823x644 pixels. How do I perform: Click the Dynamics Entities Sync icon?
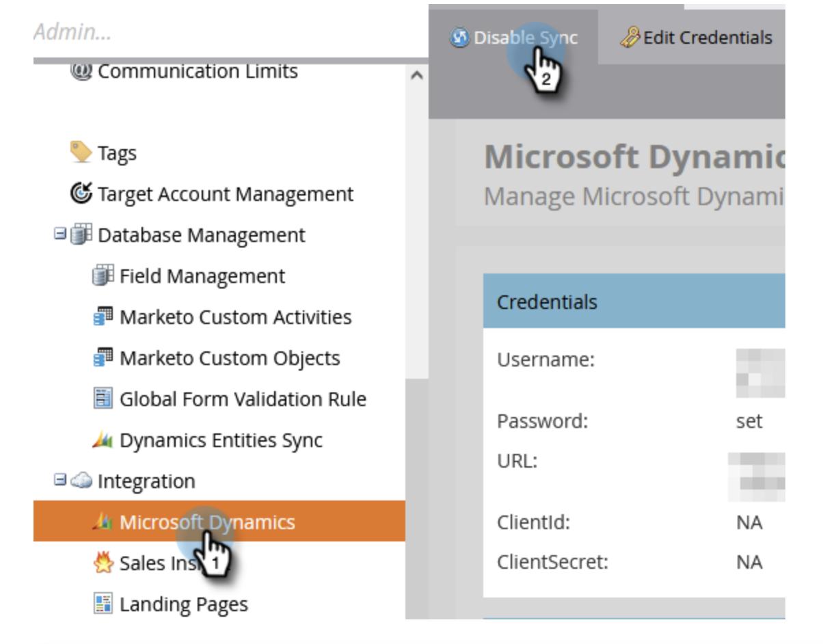(x=103, y=440)
